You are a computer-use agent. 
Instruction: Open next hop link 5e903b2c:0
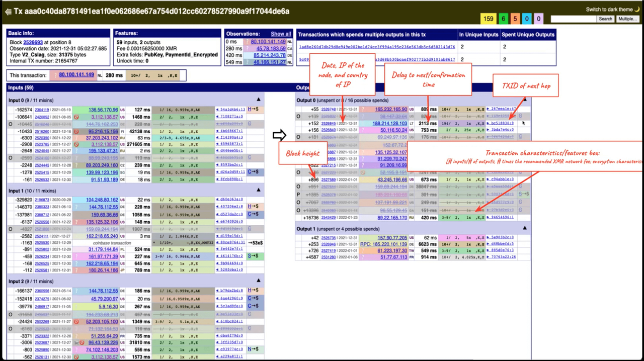(x=500, y=238)
